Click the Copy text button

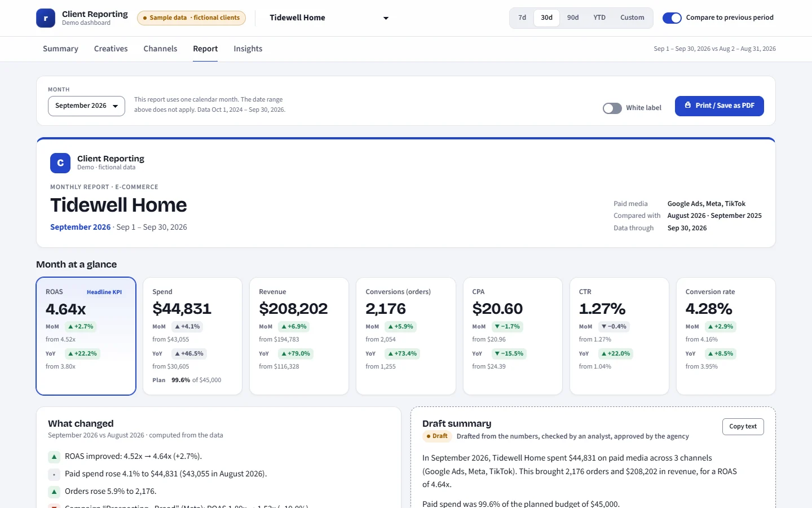743,427
